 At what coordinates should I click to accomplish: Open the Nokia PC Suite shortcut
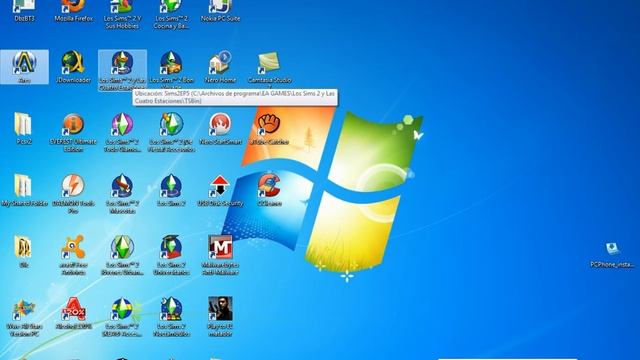pos(220,10)
